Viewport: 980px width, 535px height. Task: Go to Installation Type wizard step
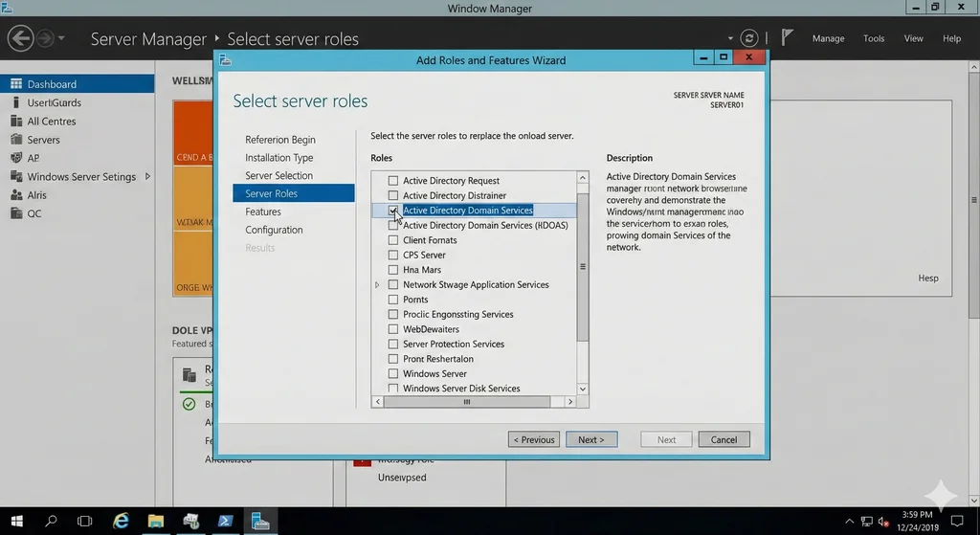(x=278, y=158)
